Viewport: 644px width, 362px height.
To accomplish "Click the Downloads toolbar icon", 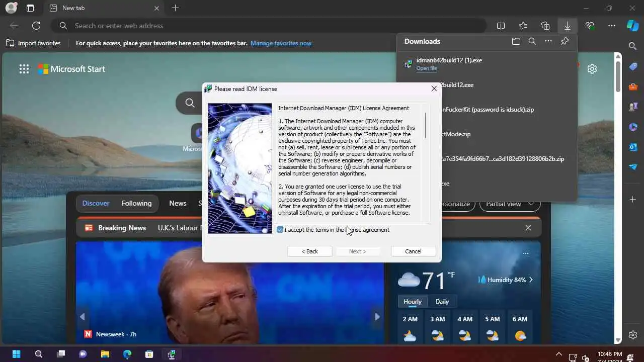I will tap(567, 26).
